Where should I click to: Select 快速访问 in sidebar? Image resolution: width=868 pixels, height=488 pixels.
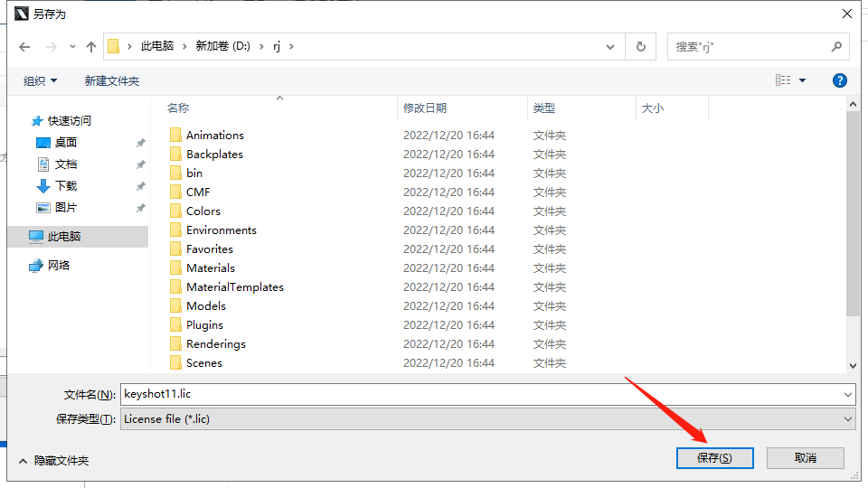(70, 120)
